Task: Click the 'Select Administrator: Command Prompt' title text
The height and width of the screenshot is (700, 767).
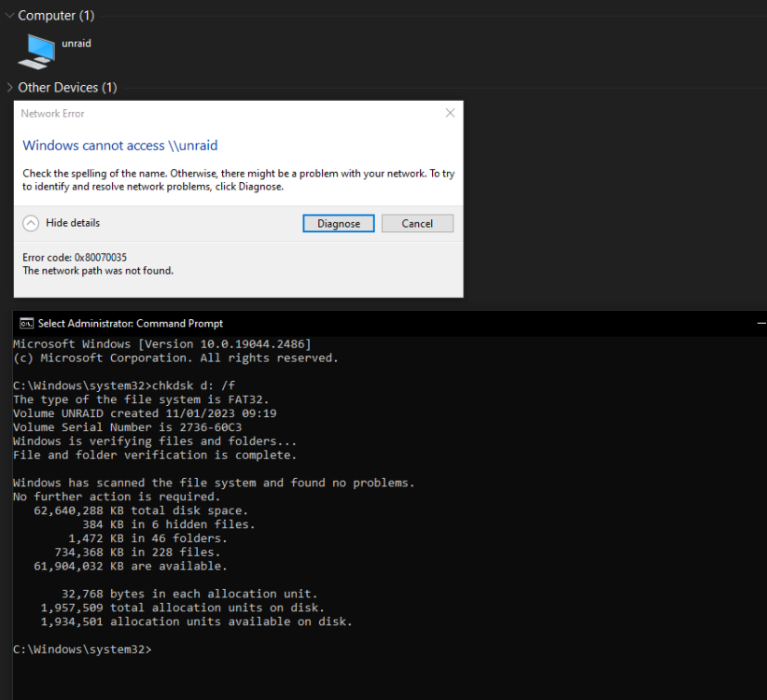Action: 131,323
